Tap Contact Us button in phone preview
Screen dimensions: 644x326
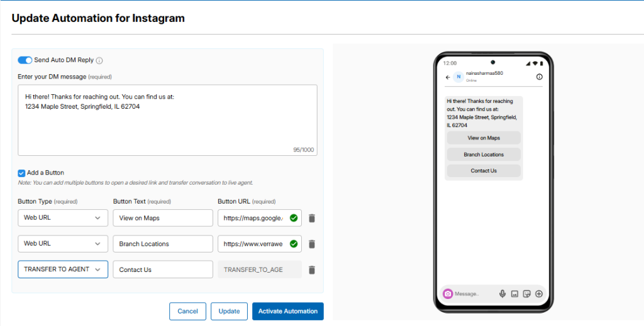[x=484, y=171]
